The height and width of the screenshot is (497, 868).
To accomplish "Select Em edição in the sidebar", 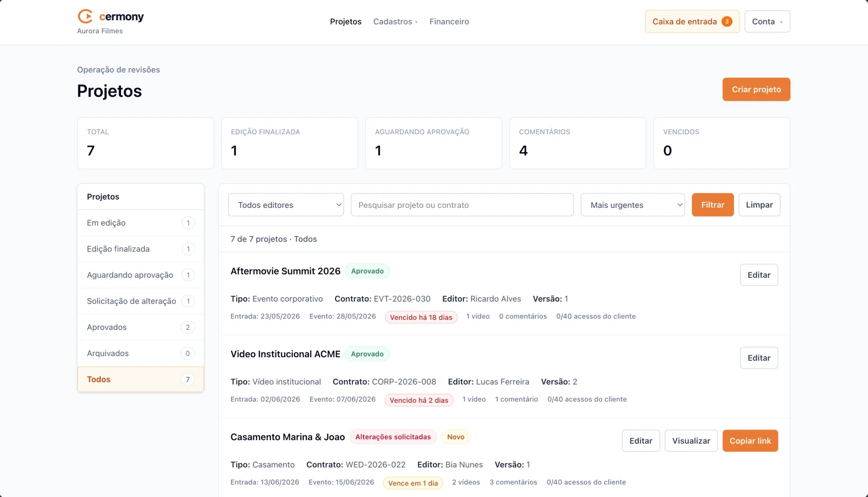I will (x=140, y=222).
